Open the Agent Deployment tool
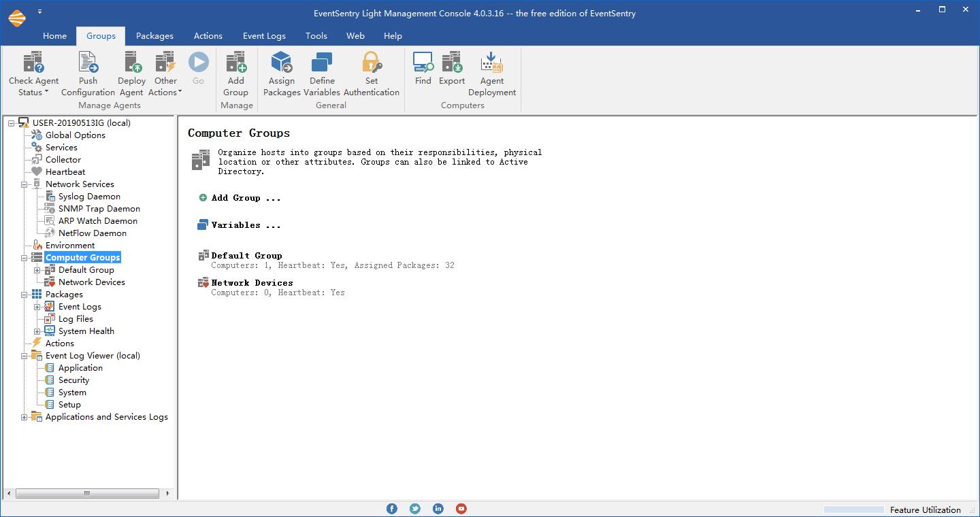The width and height of the screenshot is (980, 517). [x=491, y=63]
